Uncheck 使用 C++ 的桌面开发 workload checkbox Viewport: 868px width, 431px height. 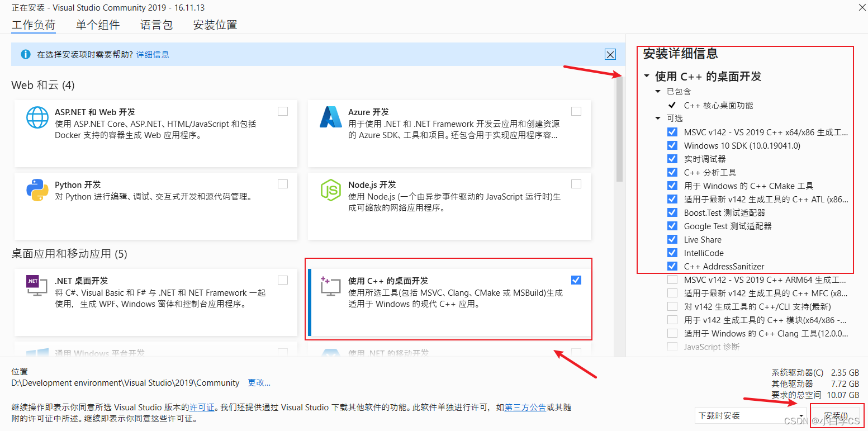click(576, 280)
